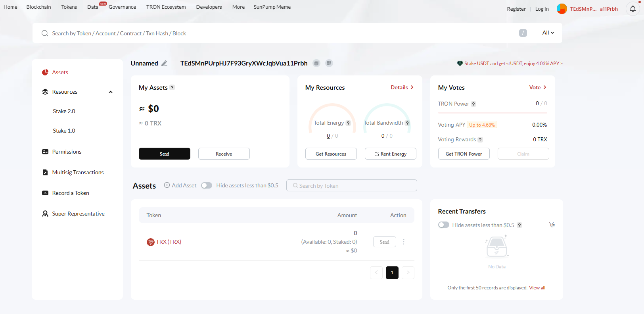Click the main search input field
This screenshot has height=314, width=644.
pyautogui.click(x=278, y=33)
